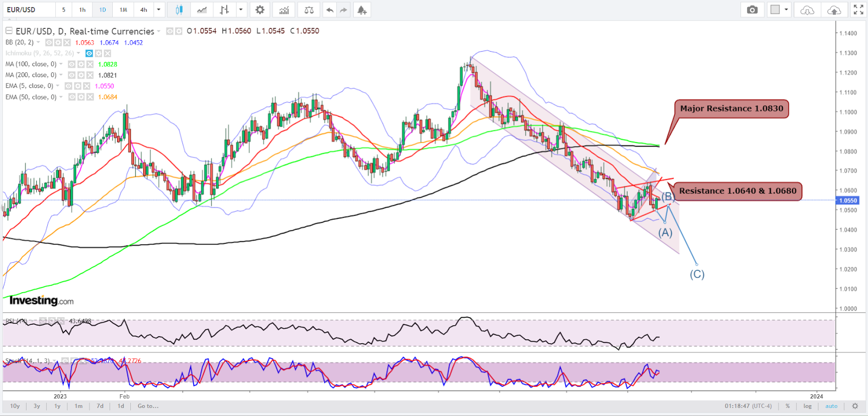Remove the MA (100, close, 0) indicator

(x=90, y=64)
